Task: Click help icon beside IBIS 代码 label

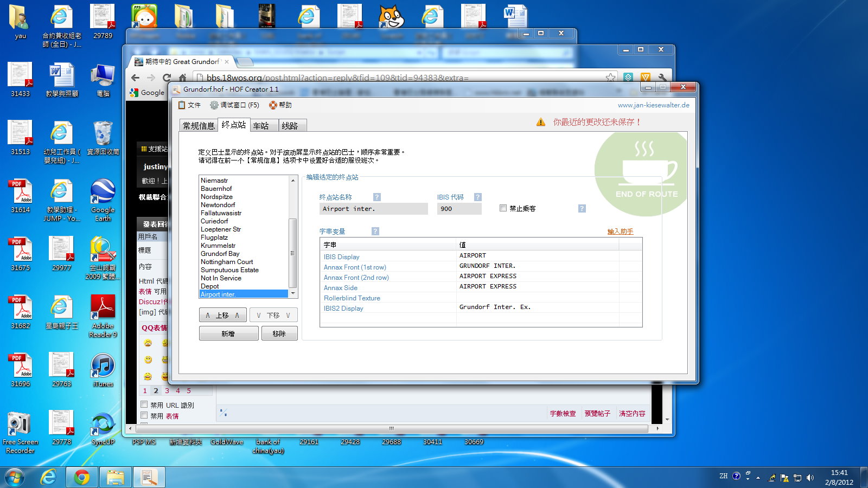Action: coord(478,197)
